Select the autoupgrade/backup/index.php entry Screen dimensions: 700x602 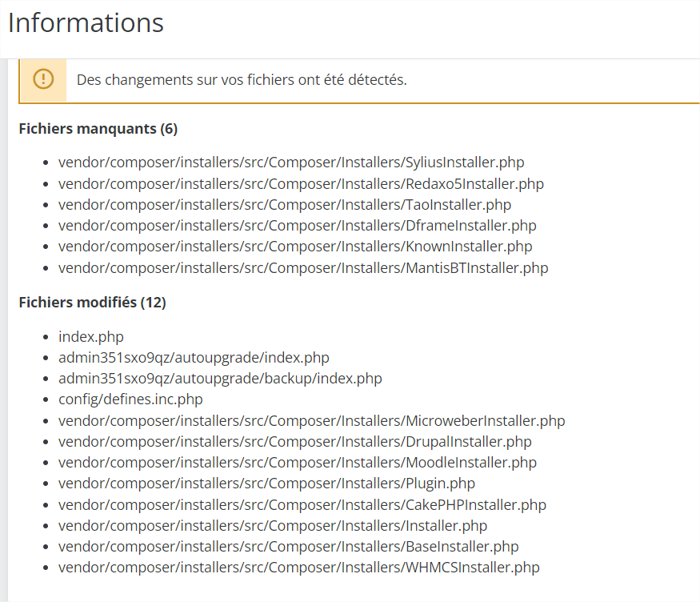pos(220,379)
